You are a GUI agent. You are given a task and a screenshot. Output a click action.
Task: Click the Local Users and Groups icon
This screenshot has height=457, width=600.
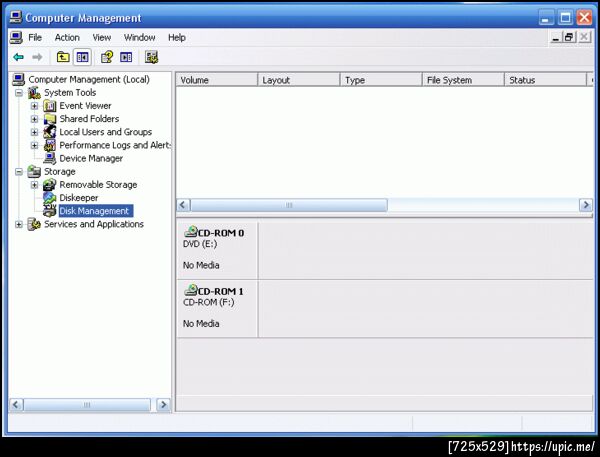point(50,132)
